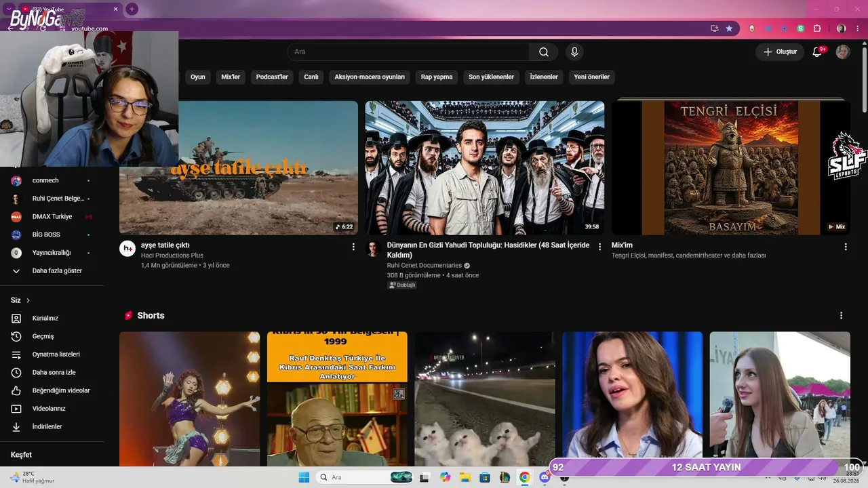Select the Son yüklenenler filter chip
The height and width of the screenshot is (488, 868).
(x=492, y=77)
